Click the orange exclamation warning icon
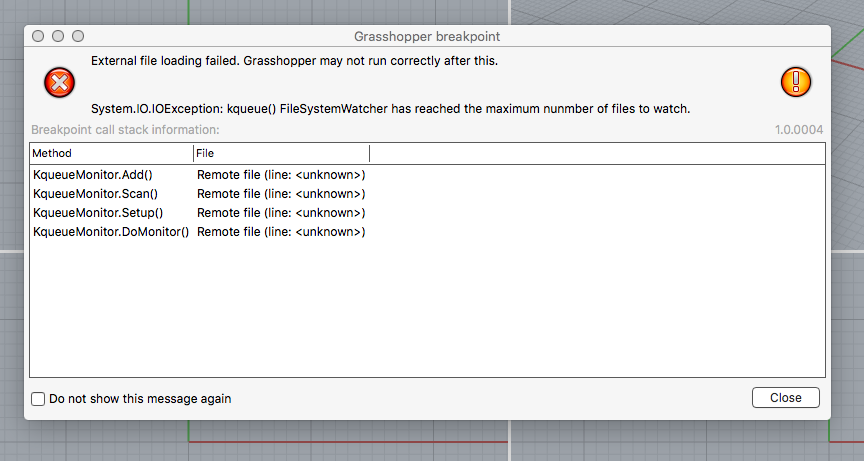The height and width of the screenshot is (461, 864). pos(796,82)
